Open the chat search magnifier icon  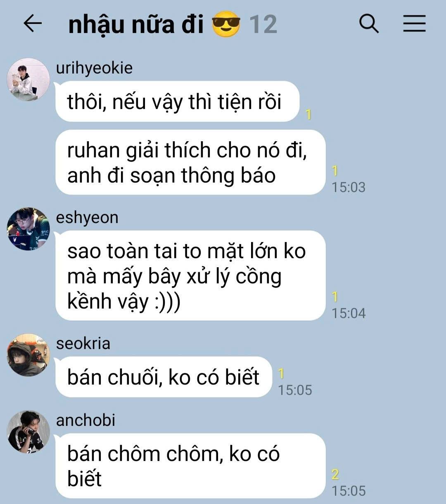[369, 24]
